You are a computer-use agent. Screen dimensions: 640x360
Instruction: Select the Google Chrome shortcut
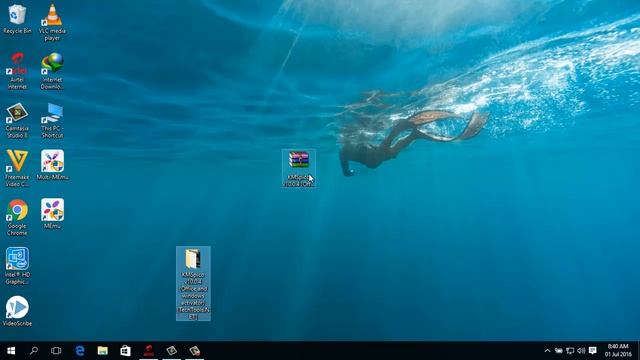pyautogui.click(x=17, y=217)
